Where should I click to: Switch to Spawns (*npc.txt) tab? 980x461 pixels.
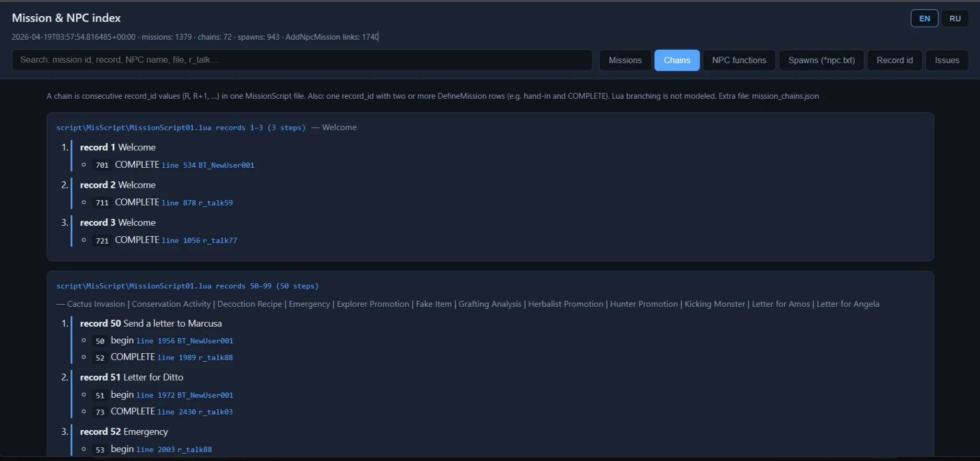pos(821,61)
